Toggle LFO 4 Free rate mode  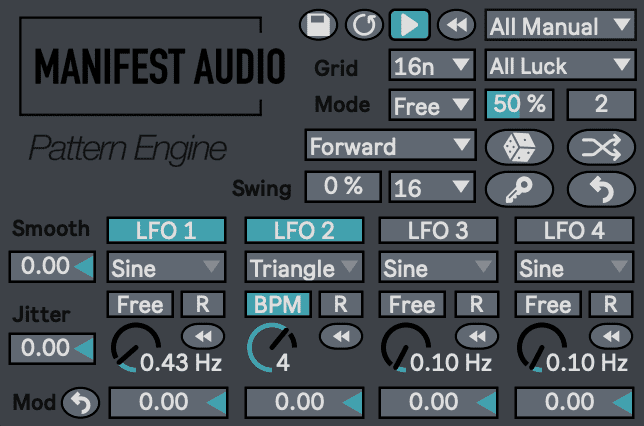tap(548, 304)
